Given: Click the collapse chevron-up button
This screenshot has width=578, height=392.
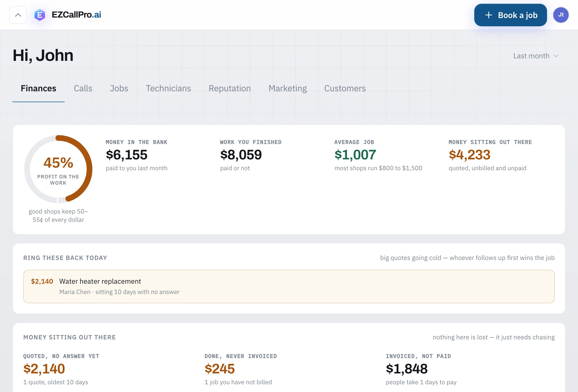Looking at the screenshot, I should [18, 15].
